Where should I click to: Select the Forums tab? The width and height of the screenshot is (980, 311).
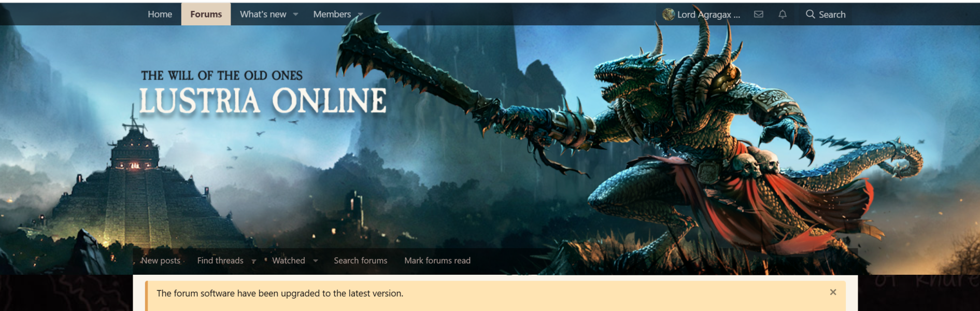coord(206,15)
